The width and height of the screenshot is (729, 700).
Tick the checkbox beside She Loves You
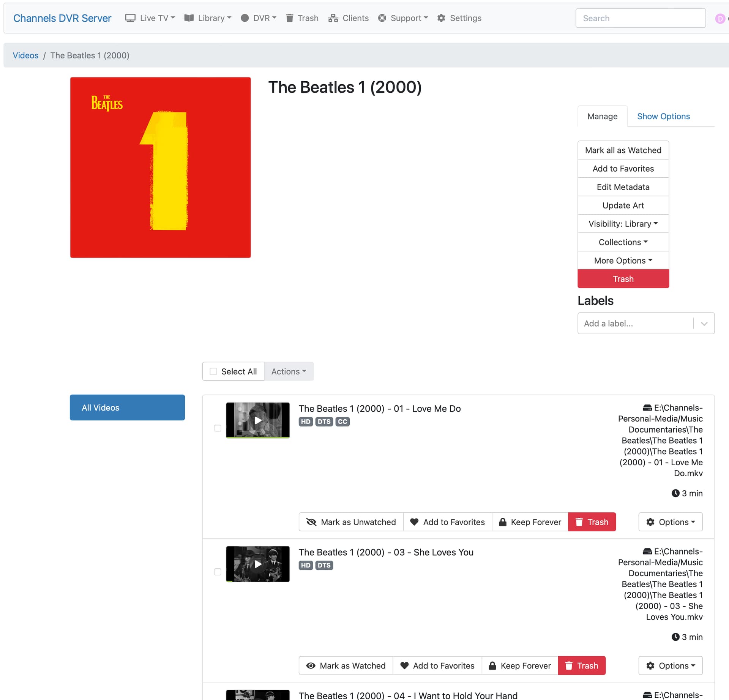(x=218, y=572)
